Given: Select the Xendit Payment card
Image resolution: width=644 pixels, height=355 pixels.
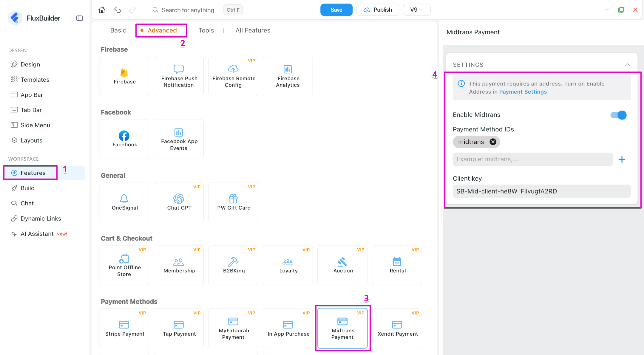Looking at the screenshot, I should 397,328.
